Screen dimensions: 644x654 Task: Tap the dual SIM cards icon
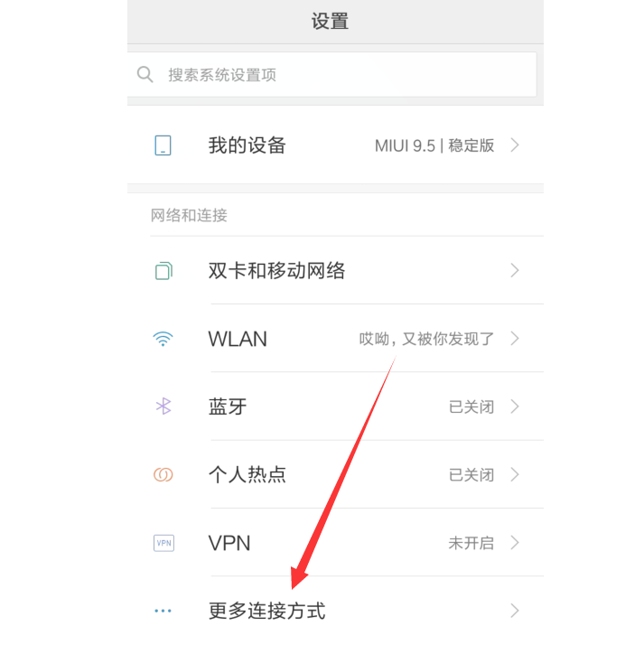163,271
